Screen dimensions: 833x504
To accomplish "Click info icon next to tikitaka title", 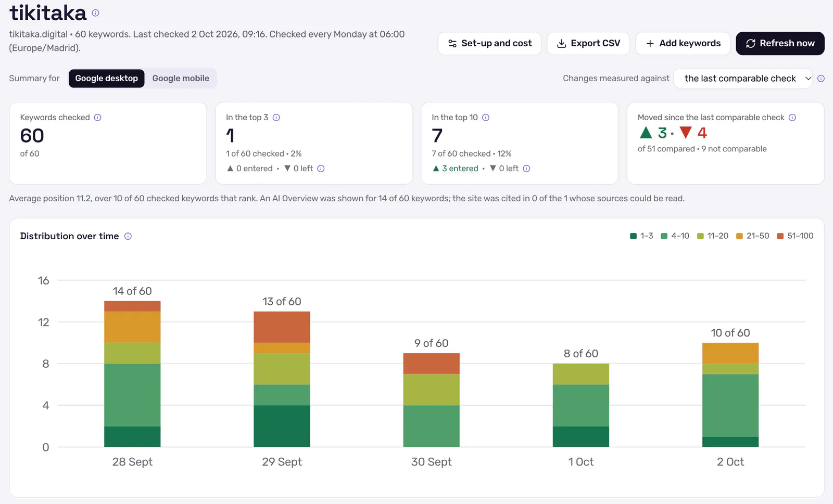I will pyautogui.click(x=95, y=13).
